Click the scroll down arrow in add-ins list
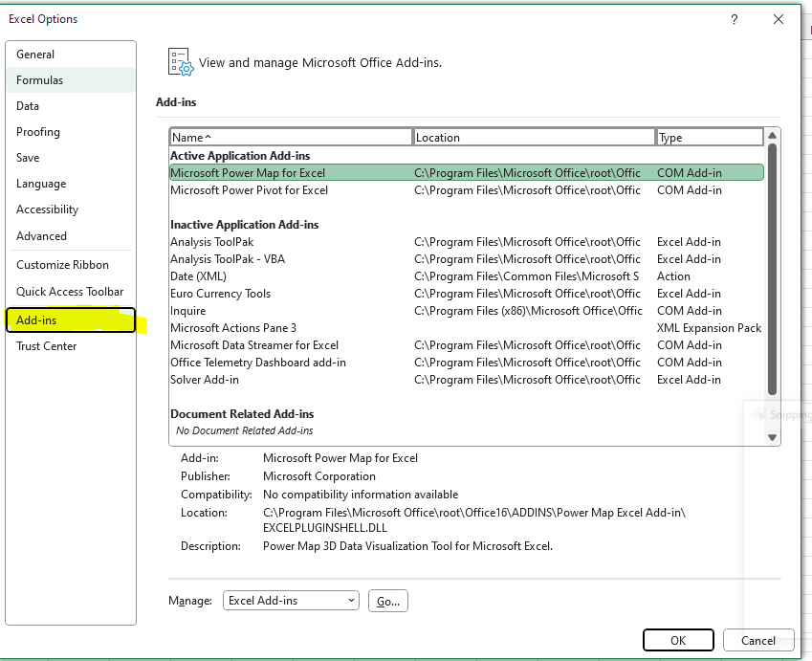Screen dimensions: 812x661 pyautogui.click(x=772, y=437)
